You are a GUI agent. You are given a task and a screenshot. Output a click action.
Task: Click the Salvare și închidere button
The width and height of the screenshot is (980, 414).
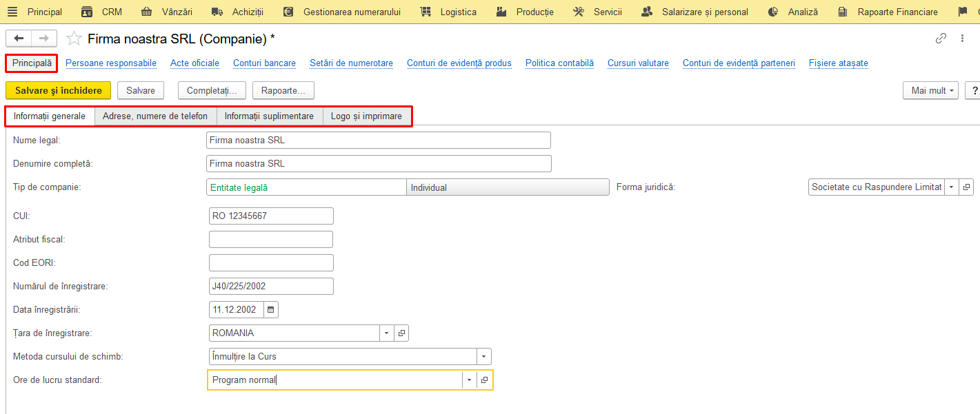click(x=59, y=90)
